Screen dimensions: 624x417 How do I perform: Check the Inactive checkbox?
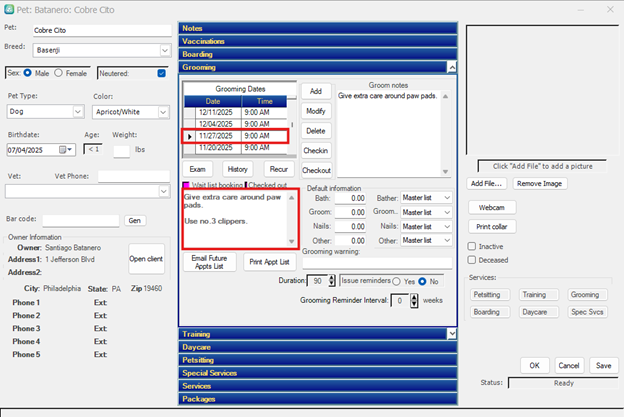[x=472, y=246]
